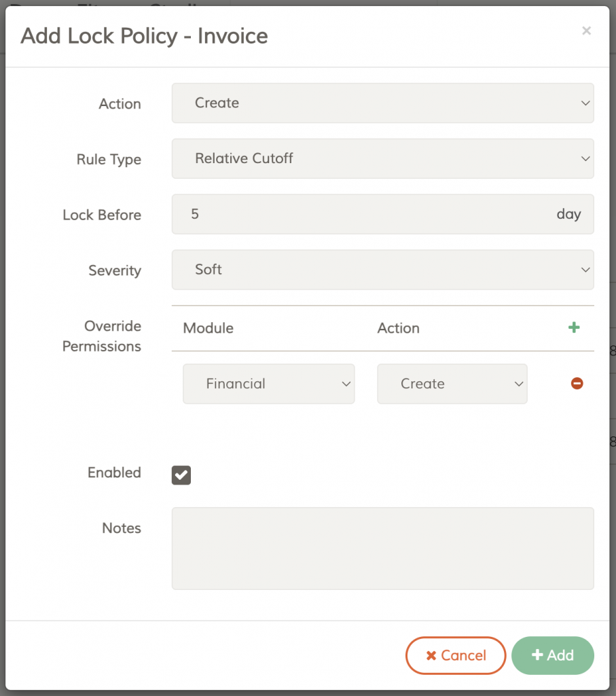Open the override Action dropdown
Viewport: 616px width, 696px height.
point(452,384)
